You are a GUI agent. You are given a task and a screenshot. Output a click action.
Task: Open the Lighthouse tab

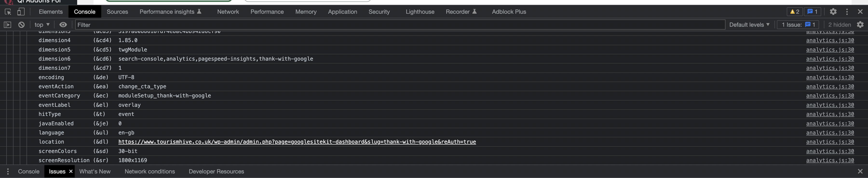[x=420, y=12]
